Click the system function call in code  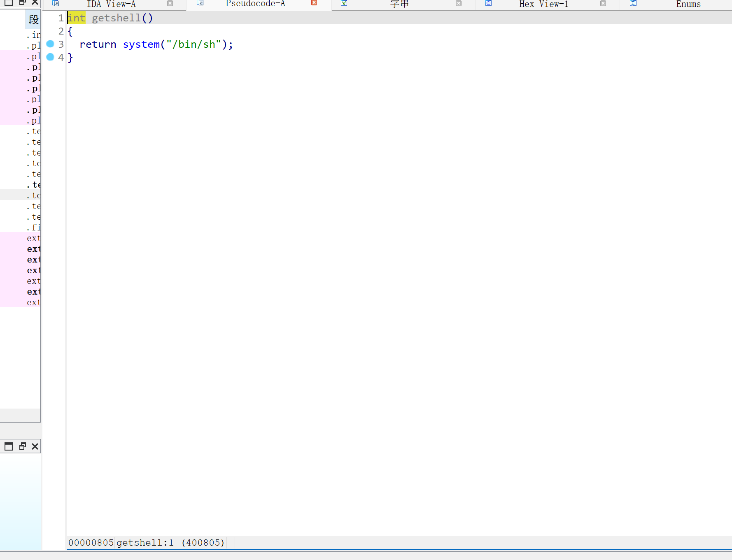click(x=141, y=44)
